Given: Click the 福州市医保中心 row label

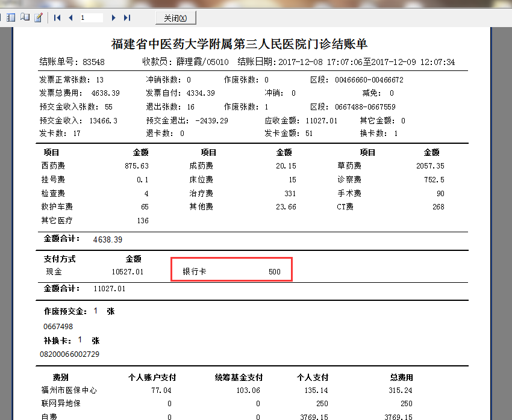Looking at the screenshot, I should pos(69,391).
